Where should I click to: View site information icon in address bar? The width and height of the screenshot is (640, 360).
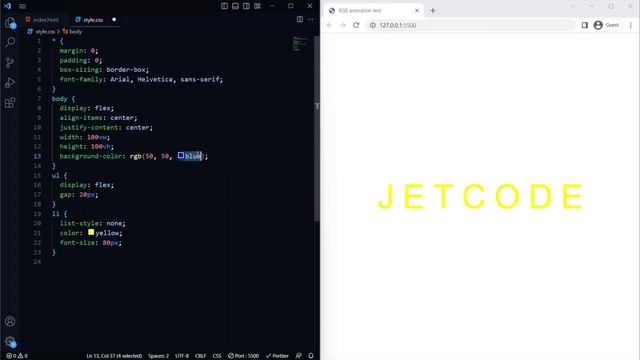coord(373,25)
